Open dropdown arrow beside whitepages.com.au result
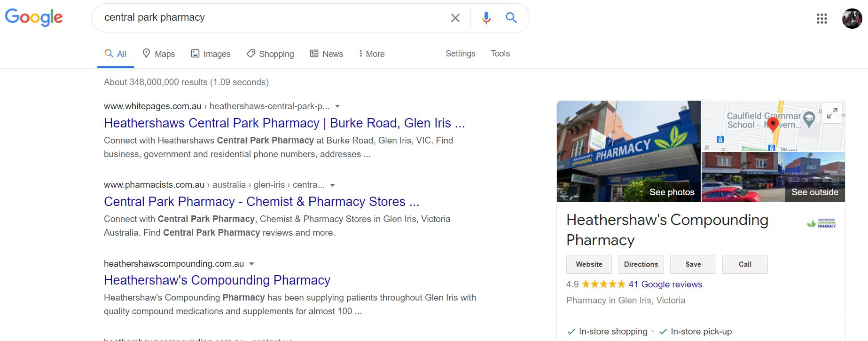The image size is (868, 341). coord(337,106)
